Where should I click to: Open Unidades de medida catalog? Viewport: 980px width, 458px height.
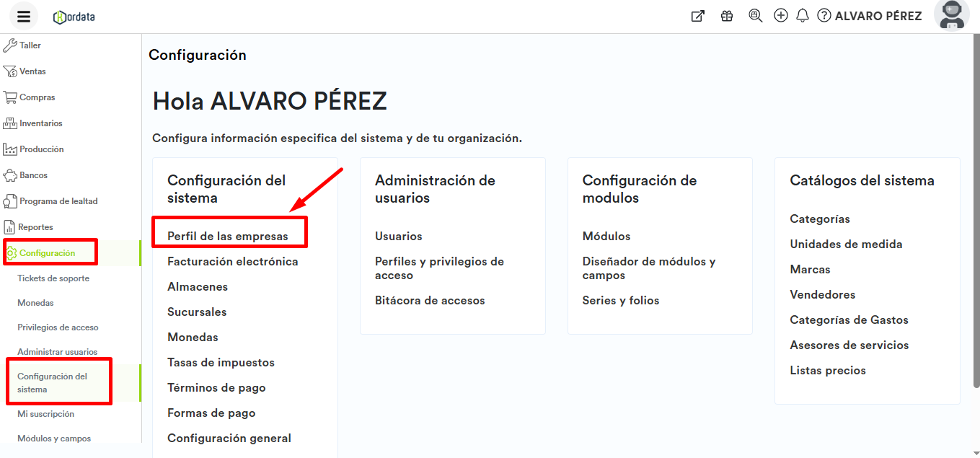click(846, 245)
